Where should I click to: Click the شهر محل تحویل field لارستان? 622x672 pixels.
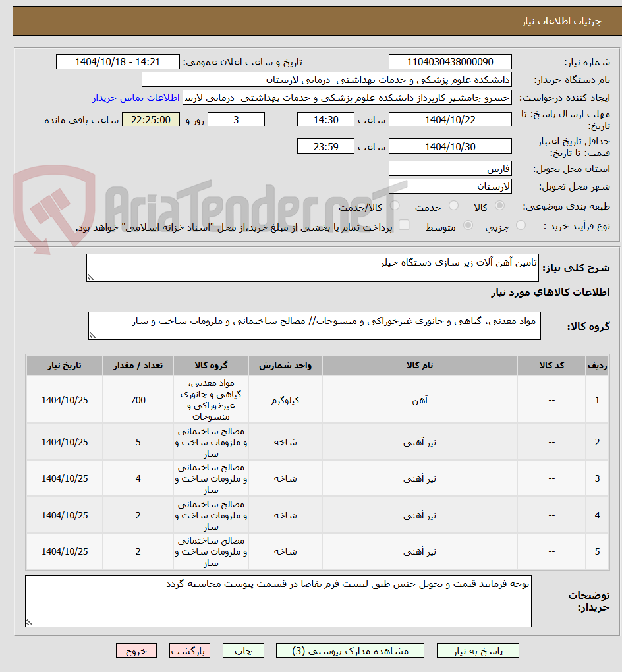[450, 186]
